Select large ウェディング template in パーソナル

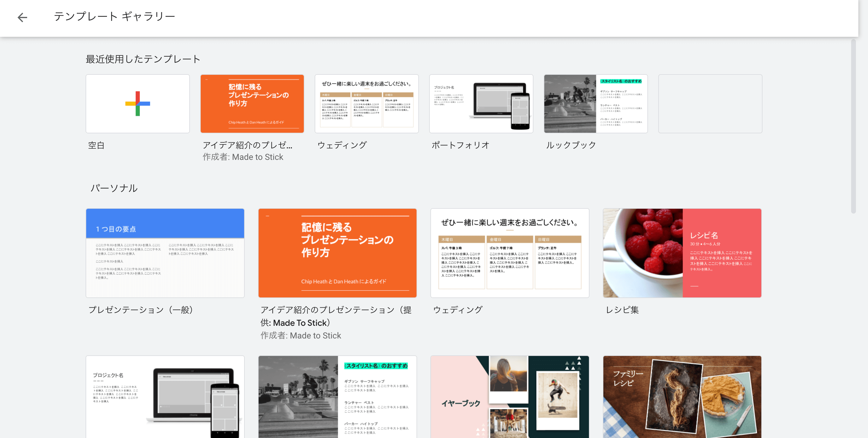tap(510, 253)
